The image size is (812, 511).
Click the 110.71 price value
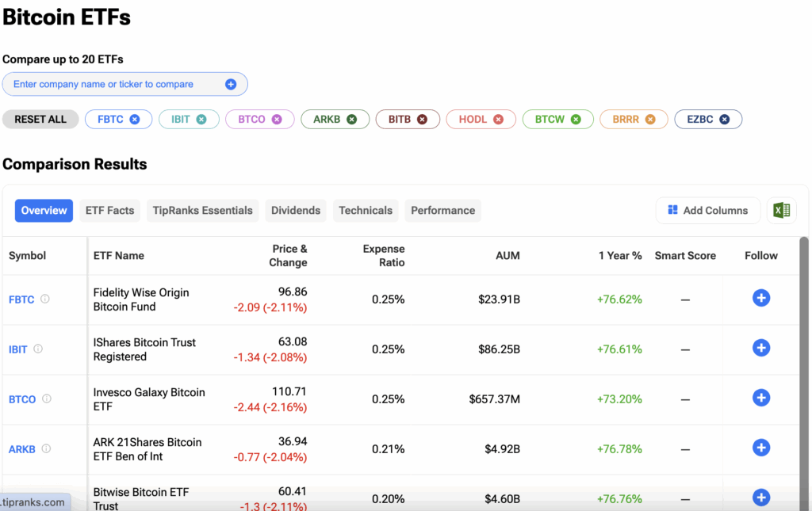pos(289,391)
